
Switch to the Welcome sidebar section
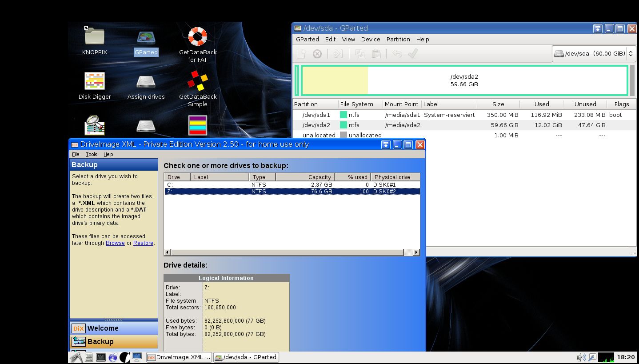[114, 328]
